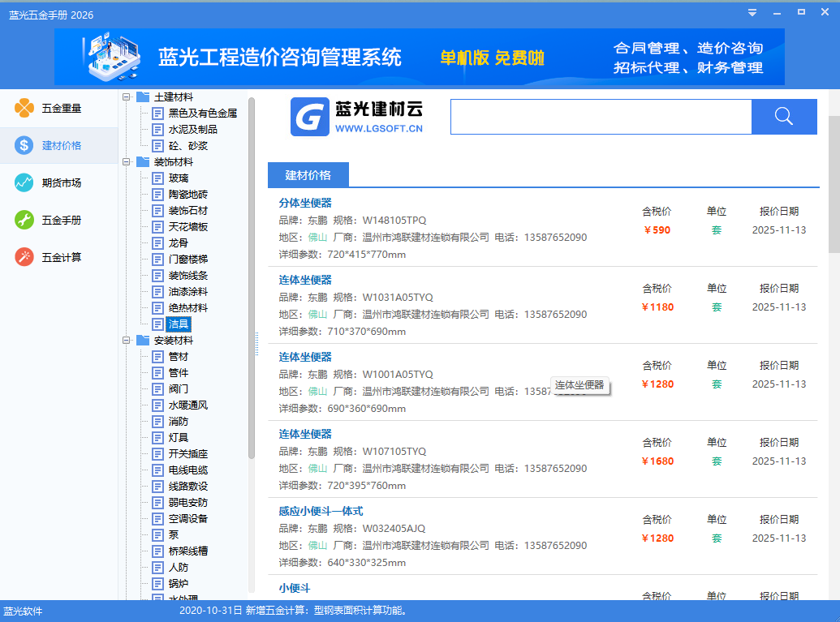The image size is (840, 622).
Task: Open the 感应小便斗一体式 product link
Action: pos(321,511)
